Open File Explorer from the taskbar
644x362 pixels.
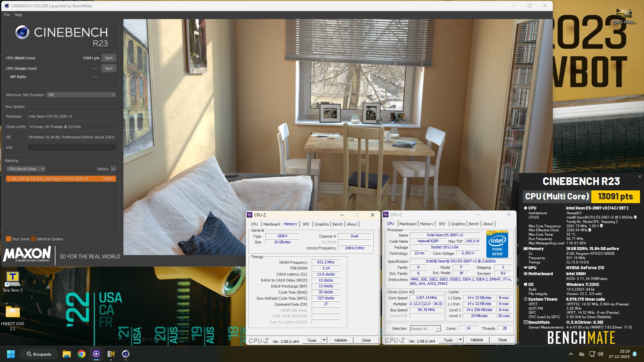pyautogui.click(x=66, y=354)
